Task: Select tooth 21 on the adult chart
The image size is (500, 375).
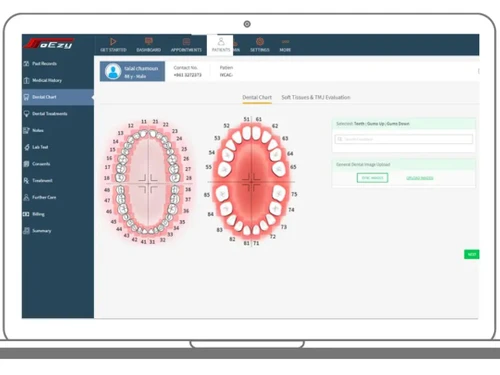Action: pyautogui.click(x=152, y=134)
